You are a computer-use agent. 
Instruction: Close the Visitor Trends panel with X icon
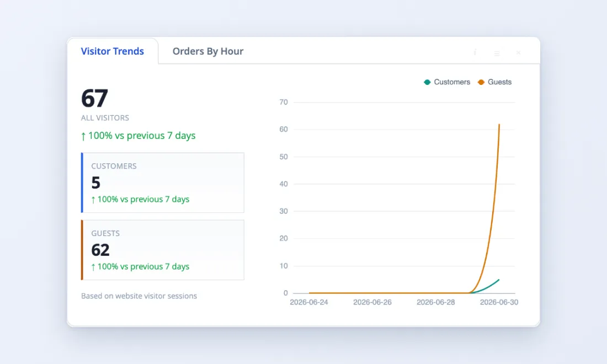coord(518,52)
